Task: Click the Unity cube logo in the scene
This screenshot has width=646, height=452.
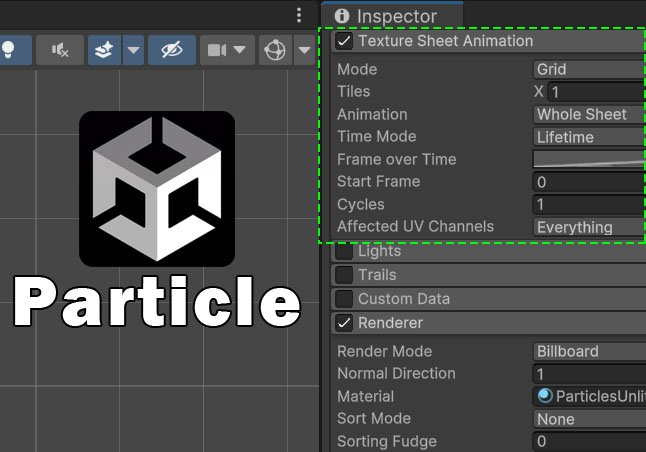Action: point(157,189)
